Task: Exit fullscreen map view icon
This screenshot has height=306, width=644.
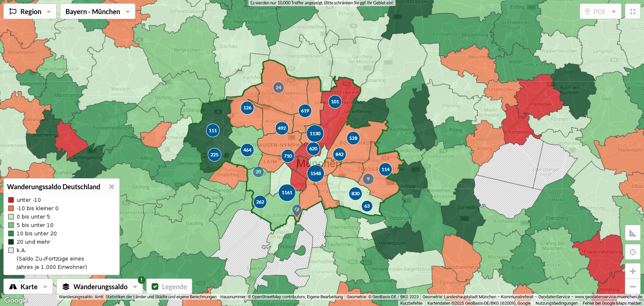Action: 633,12
